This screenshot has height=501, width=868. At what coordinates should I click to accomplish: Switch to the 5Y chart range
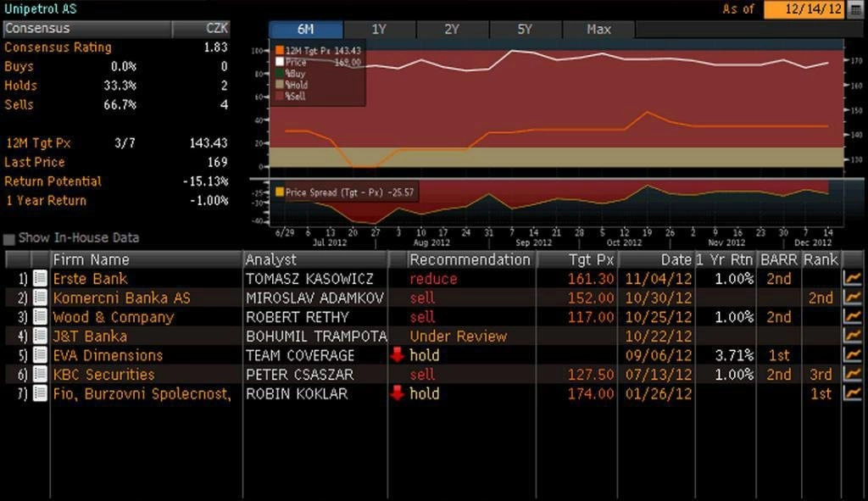click(x=525, y=30)
